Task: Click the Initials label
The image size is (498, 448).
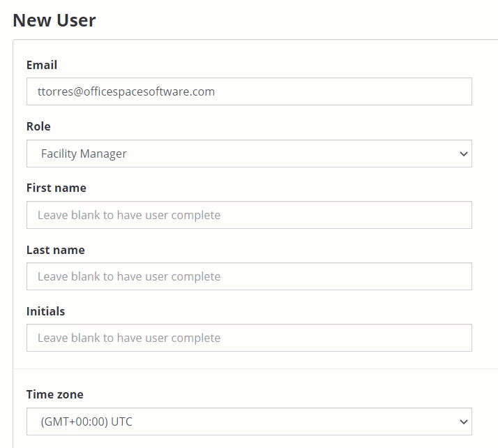Action: pos(45,311)
